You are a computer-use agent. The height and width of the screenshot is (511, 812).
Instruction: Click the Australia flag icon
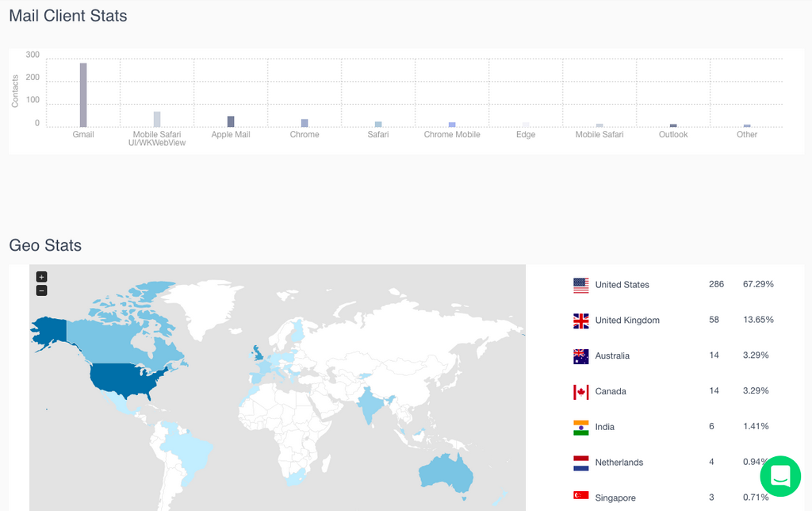pos(581,356)
